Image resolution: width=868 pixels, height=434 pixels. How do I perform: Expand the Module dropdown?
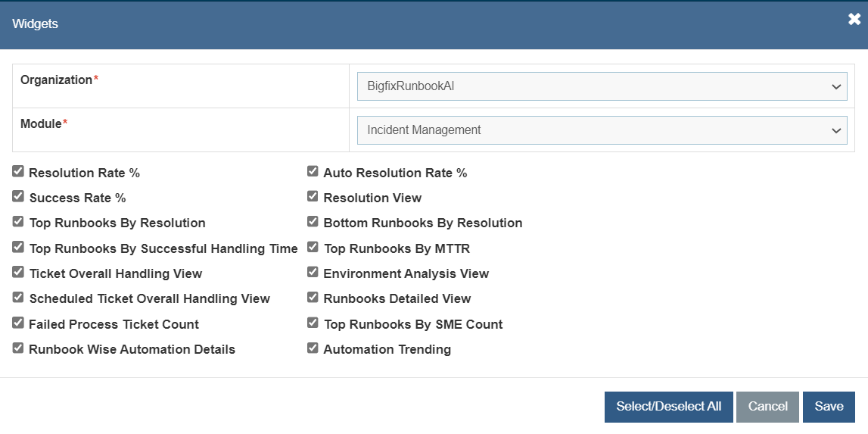(x=602, y=130)
